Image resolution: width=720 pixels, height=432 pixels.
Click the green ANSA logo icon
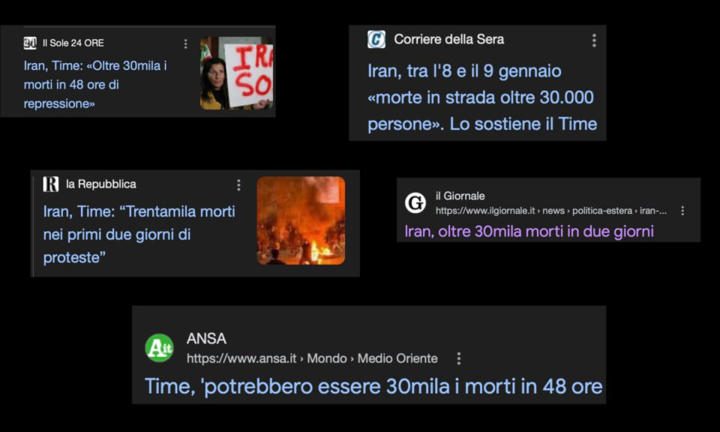click(159, 348)
